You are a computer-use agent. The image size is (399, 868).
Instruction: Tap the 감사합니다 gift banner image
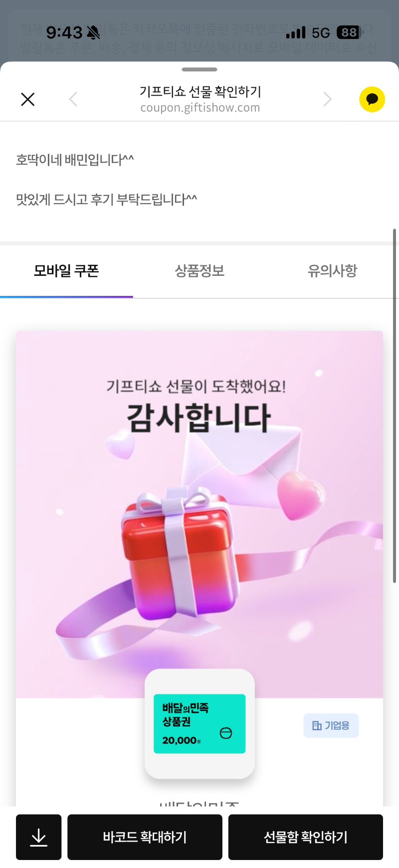(199, 514)
